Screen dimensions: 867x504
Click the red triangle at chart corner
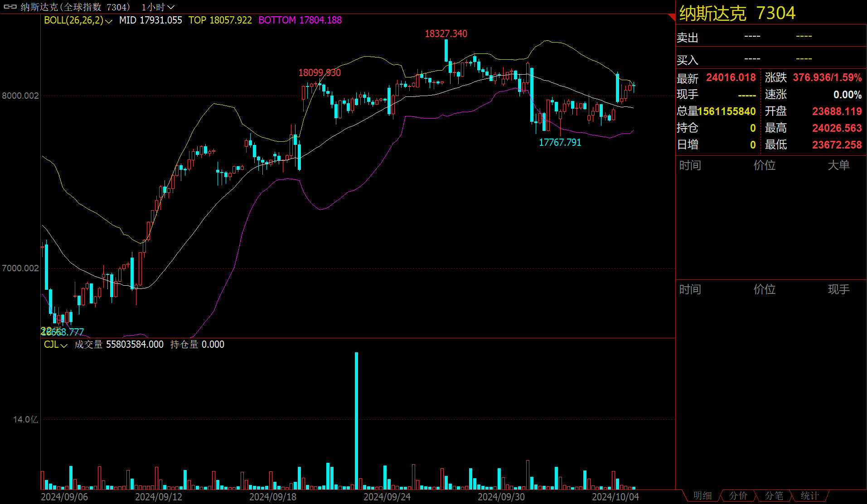point(672,17)
